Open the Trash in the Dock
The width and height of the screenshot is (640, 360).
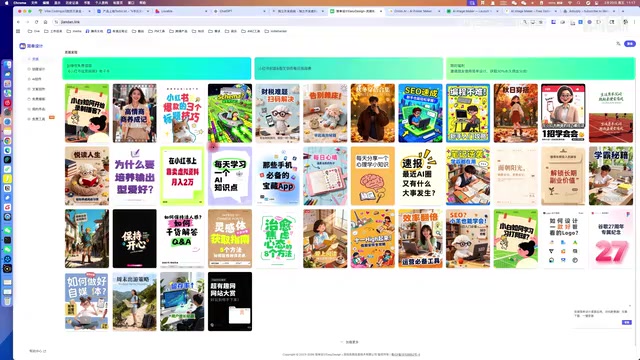click(x=7, y=301)
